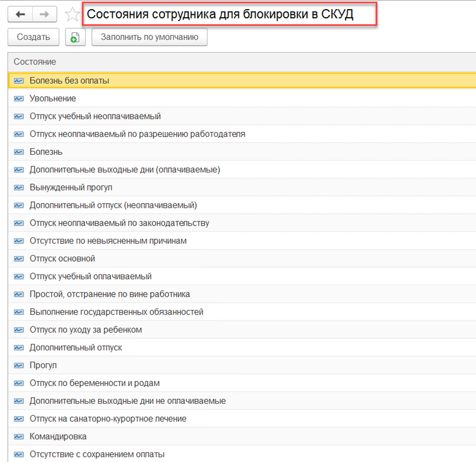Select Вынужденный прогул list item
This screenshot has width=476, height=462.
(x=71, y=188)
